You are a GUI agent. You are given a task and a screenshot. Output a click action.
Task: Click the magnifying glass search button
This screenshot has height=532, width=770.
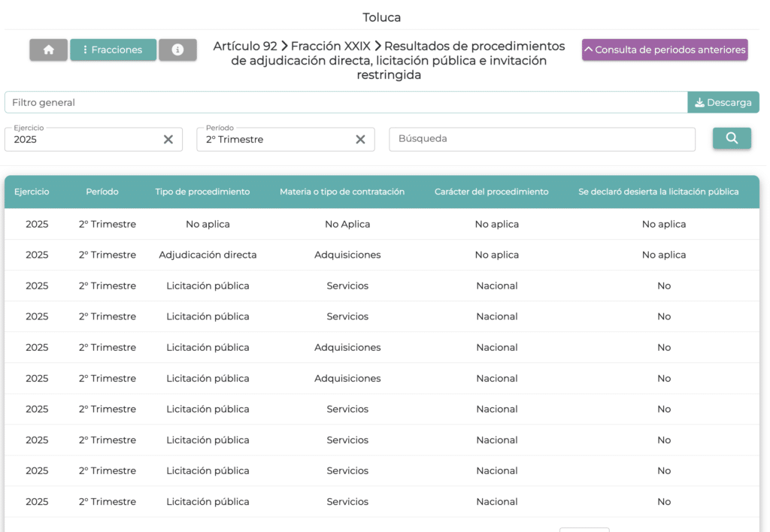(732, 138)
